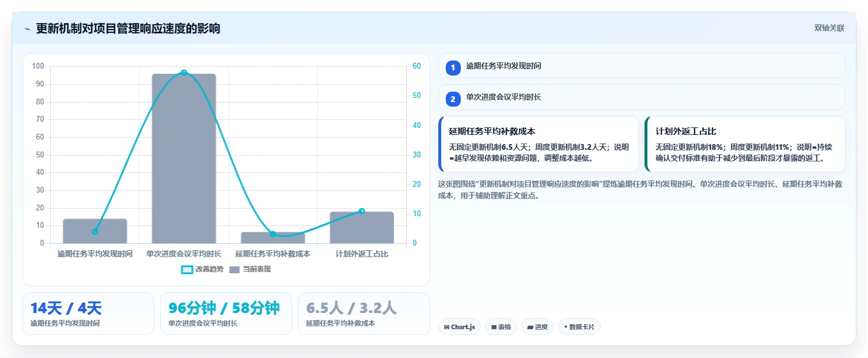Click the x-axis label 计划外返工占比

click(362, 254)
